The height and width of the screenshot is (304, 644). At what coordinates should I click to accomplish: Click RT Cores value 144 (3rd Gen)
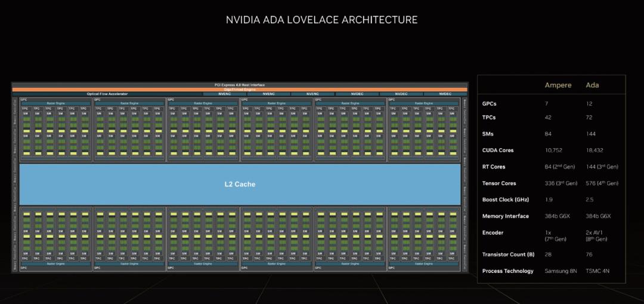602,167
